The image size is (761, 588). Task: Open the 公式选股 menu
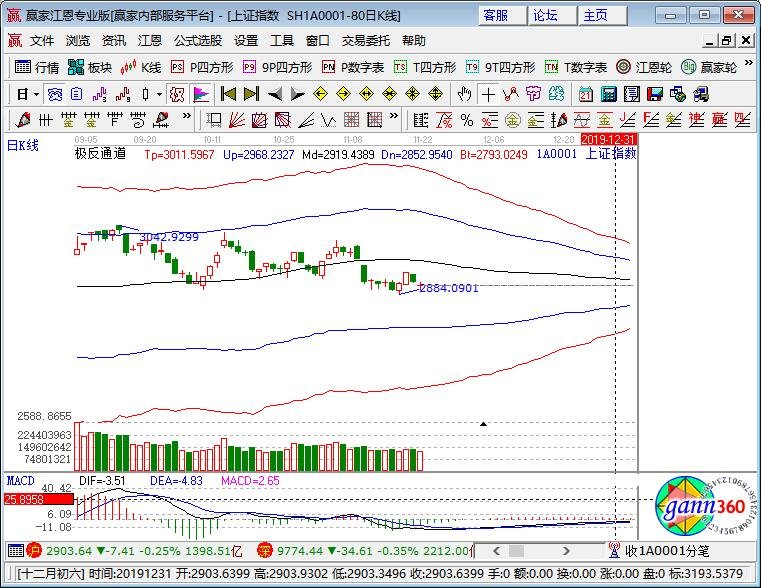pos(198,41)
